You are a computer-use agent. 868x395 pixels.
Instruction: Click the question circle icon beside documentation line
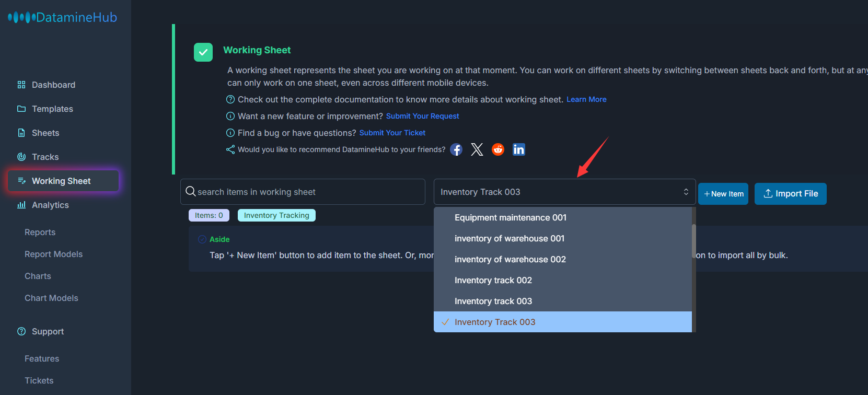coord(230,99)
